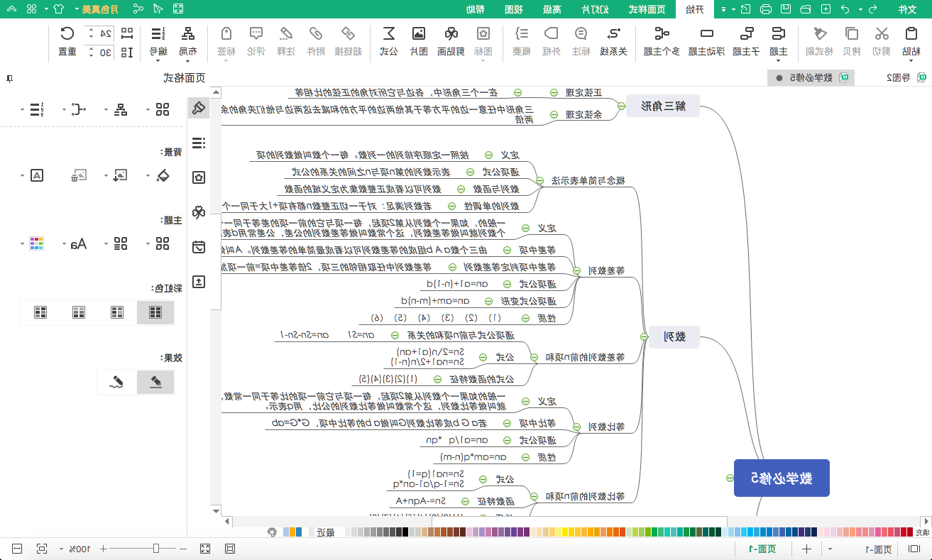Increase the 24 spacing spinner value
Image resolution: width=932 pixels, height=560 pixels.
pyautogui.click(x=90, y=30)
